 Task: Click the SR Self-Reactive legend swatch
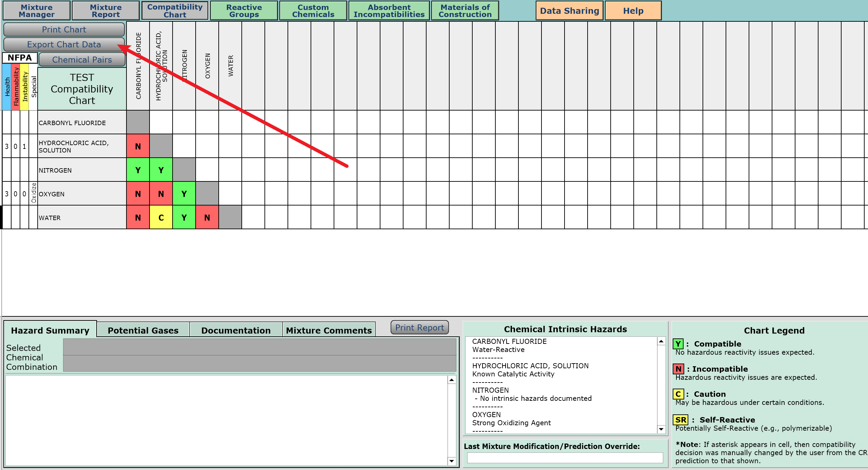pos(680,420)
